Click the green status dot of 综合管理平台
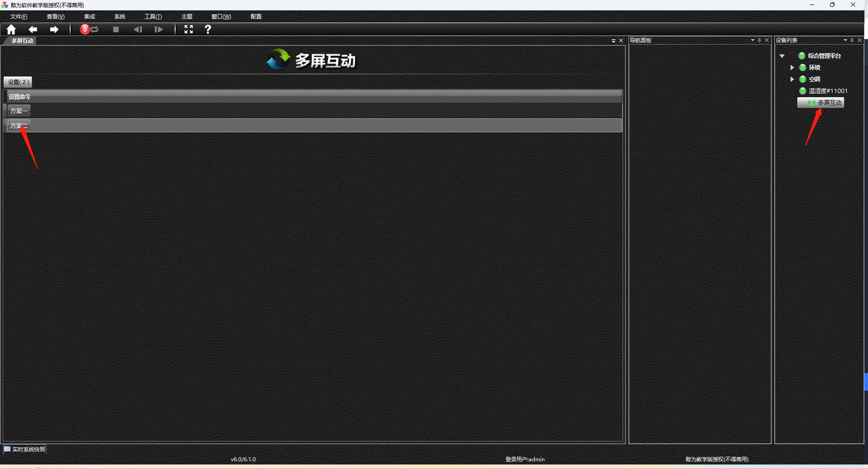Screen dimensions: 868x468 click(x=802, y=56)
